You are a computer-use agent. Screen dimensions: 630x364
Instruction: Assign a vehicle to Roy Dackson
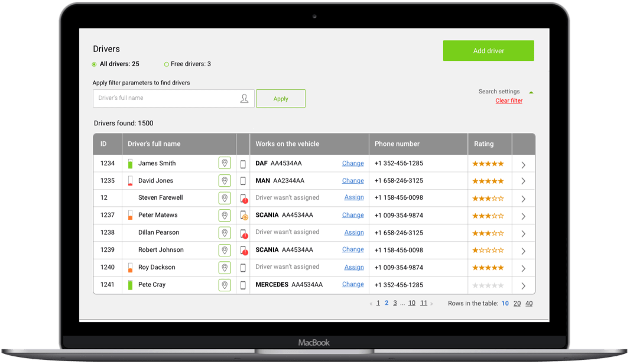coord(354,267)
